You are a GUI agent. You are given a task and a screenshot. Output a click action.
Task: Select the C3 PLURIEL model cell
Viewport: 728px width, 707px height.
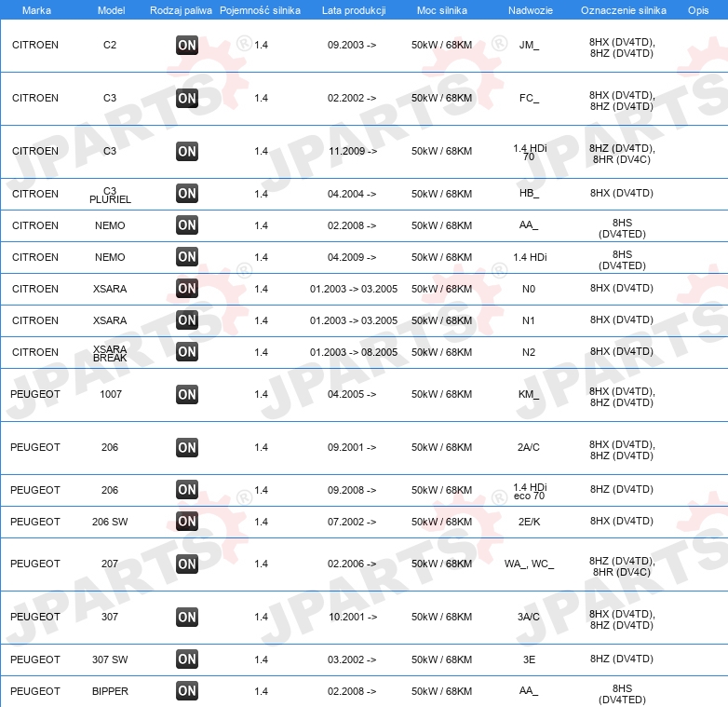coord(110,195)
